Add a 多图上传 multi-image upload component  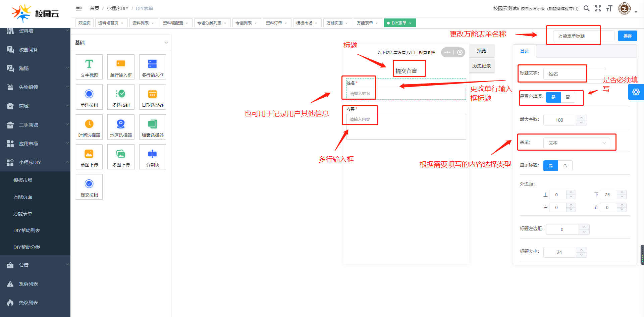click(121, 157)
